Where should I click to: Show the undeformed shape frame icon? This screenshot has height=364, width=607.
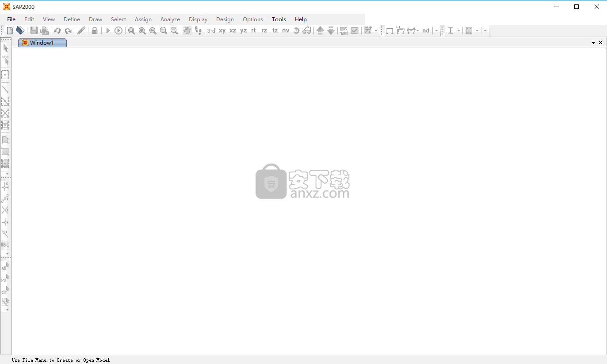[x=389, y=30]
